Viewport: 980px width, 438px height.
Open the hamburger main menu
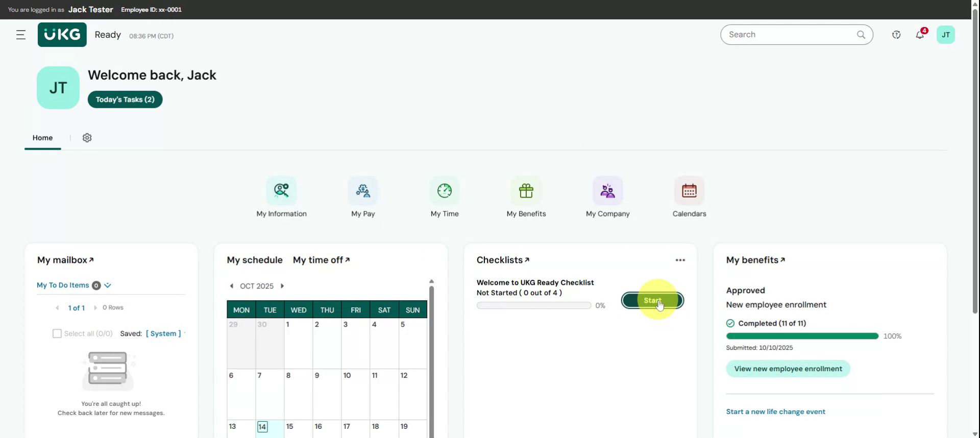(21, 35)
